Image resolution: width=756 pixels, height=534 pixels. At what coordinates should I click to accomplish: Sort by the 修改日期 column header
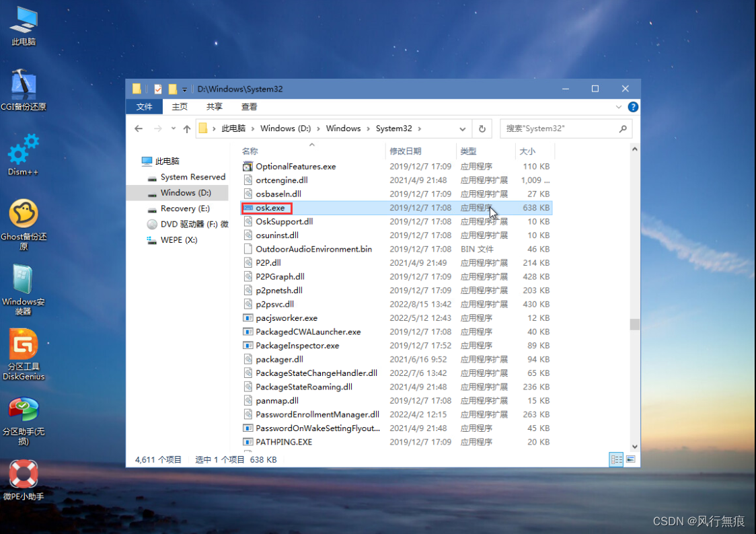point(406,151)
